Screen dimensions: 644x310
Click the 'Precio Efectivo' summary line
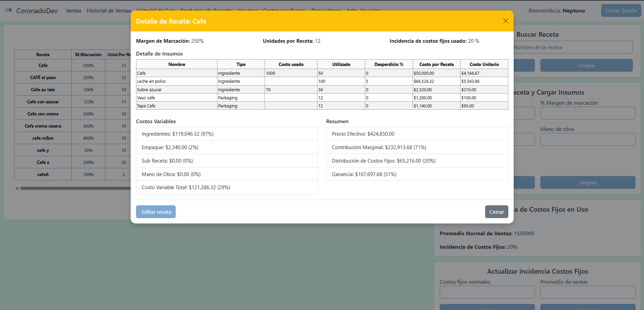[417, 134]
